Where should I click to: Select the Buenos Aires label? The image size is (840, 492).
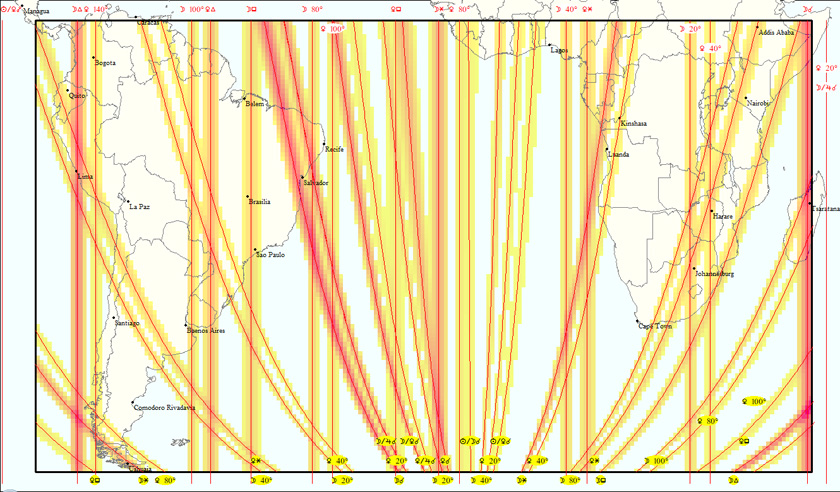point(205,329)
